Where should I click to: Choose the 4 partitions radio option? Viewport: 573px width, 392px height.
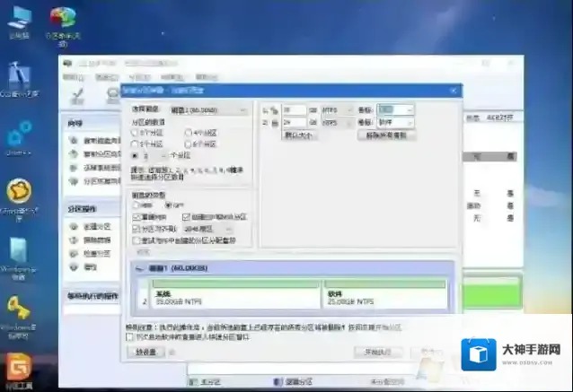188,132
